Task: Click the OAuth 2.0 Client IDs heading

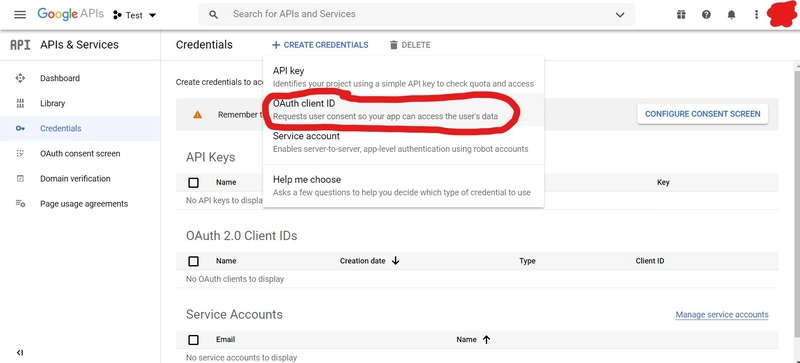Action: pos(241,236)
